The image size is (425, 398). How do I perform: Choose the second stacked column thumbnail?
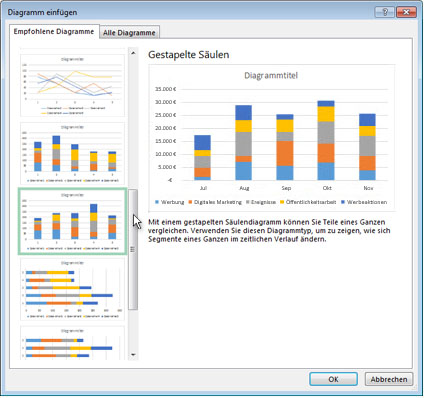coord(72,154)
